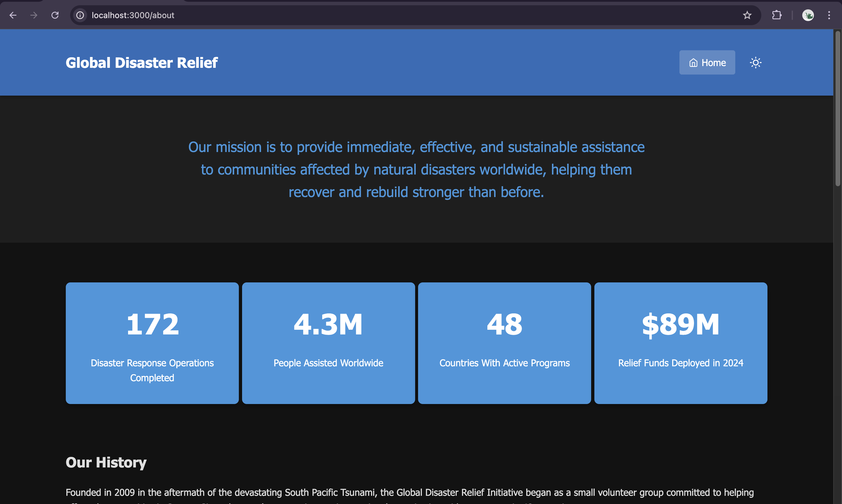Click the mission statement text

click(x=416, y=170)
